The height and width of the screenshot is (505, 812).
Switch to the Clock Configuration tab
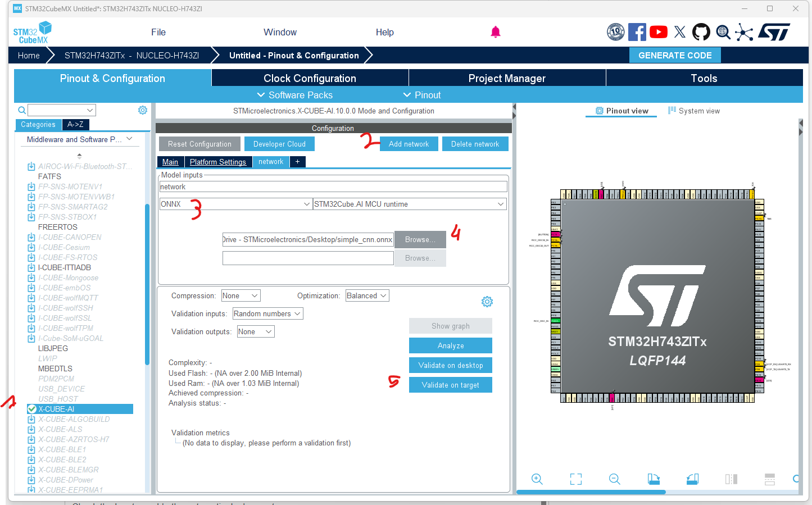tap(310, 78)
